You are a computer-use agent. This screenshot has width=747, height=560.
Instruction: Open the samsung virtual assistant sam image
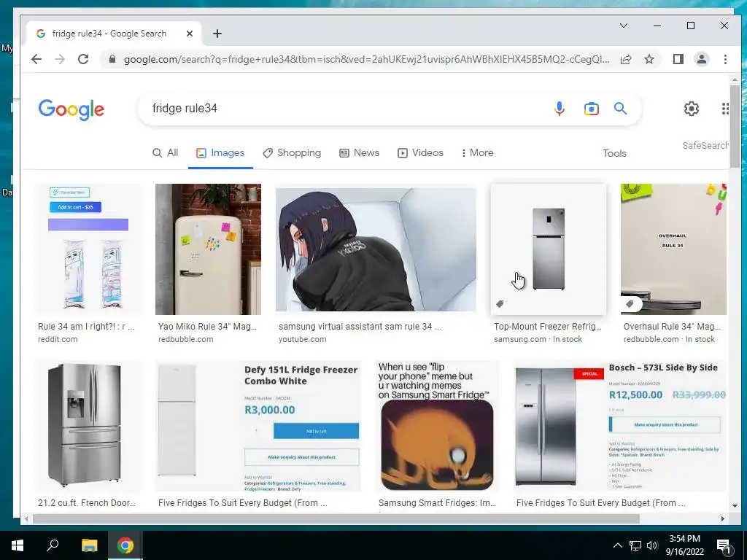click(376, 249)
